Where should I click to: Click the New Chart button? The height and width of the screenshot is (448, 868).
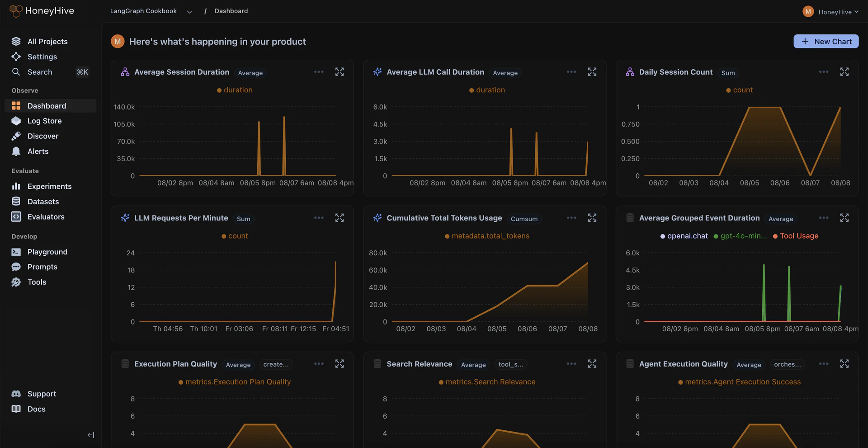point(826,41)
